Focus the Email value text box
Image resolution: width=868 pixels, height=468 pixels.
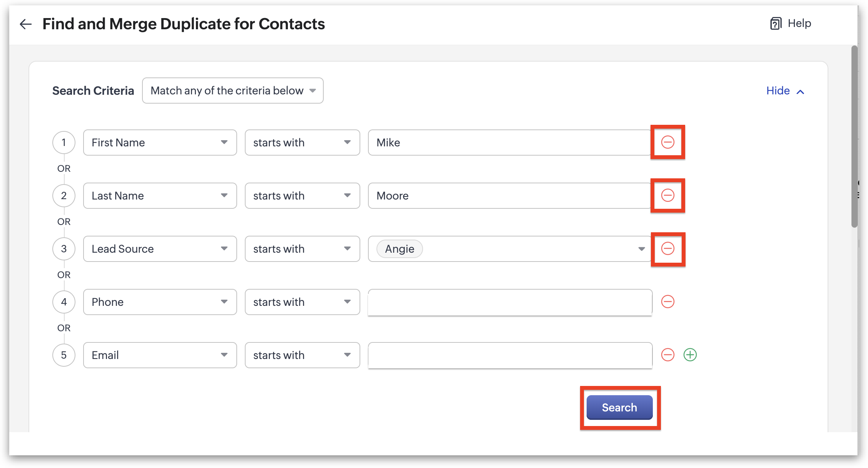(510, 355)
